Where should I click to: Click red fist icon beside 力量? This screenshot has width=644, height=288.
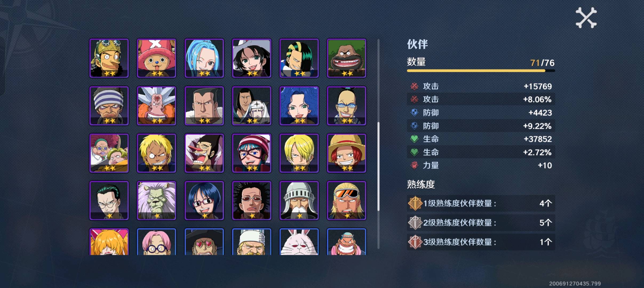click(414, 165)
